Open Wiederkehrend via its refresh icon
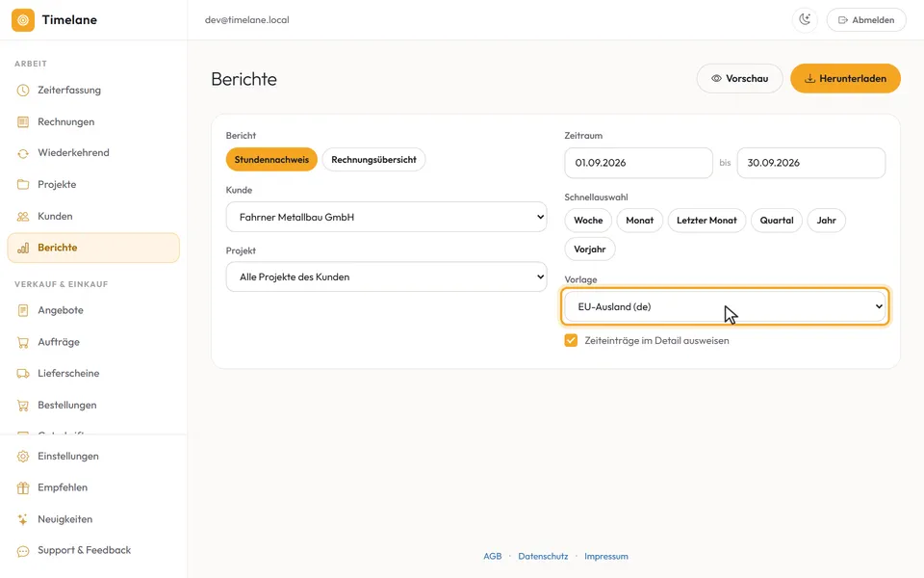Screen dimensions: 924x578 coord(23,153)
